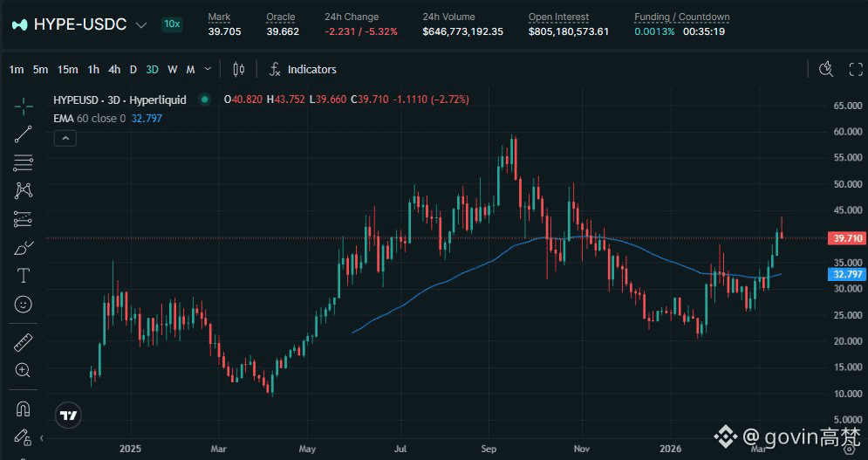
Task: Click the Open Interest value $805,180,573.61
Action: [569, 31]
